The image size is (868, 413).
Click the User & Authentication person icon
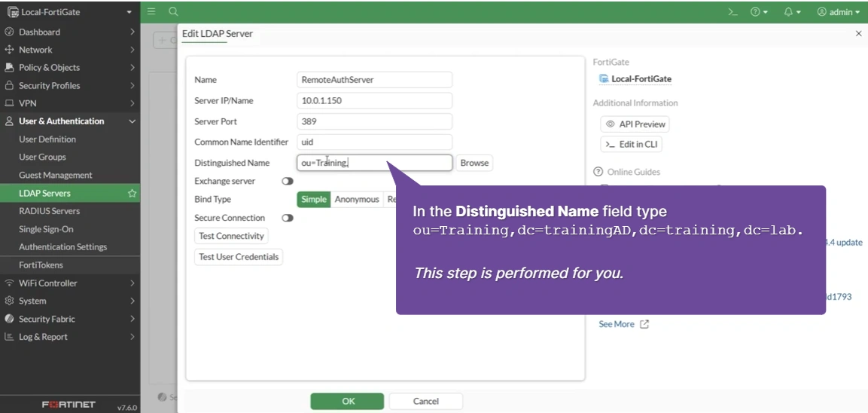pos(9,121)
